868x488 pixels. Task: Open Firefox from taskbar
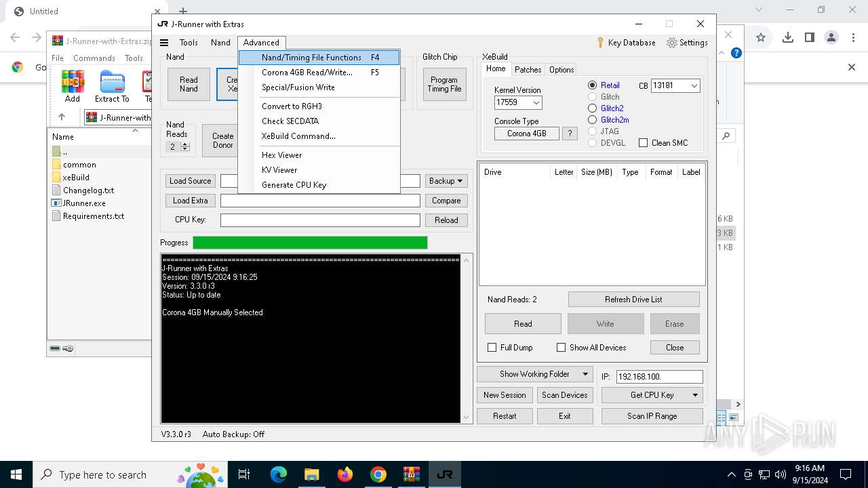point(345,474)
